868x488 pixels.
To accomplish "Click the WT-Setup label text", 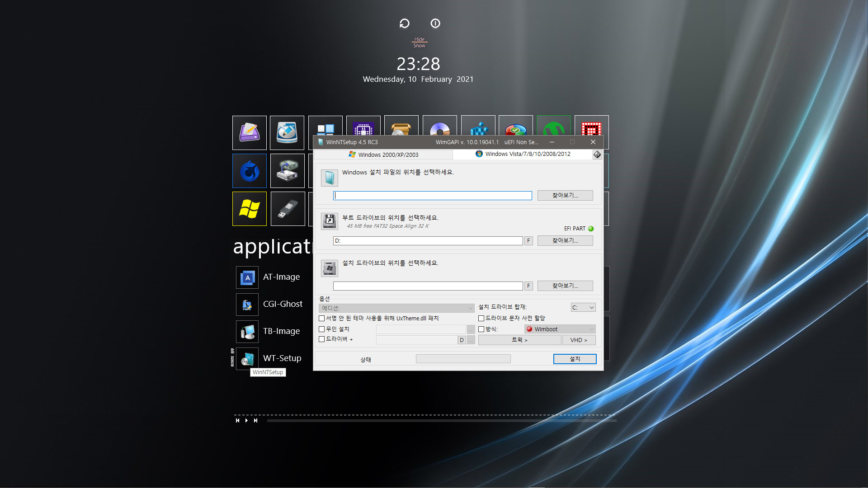I will (x=282, y=358).
